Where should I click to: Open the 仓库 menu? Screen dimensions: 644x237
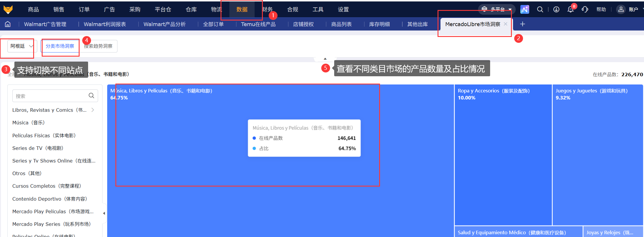pos(191,9)
